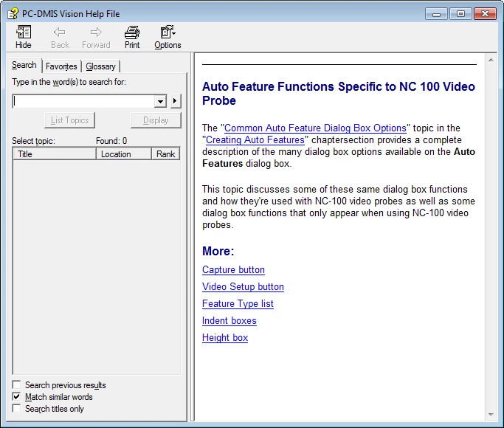Open the Height box link

(x=225, y=338)
